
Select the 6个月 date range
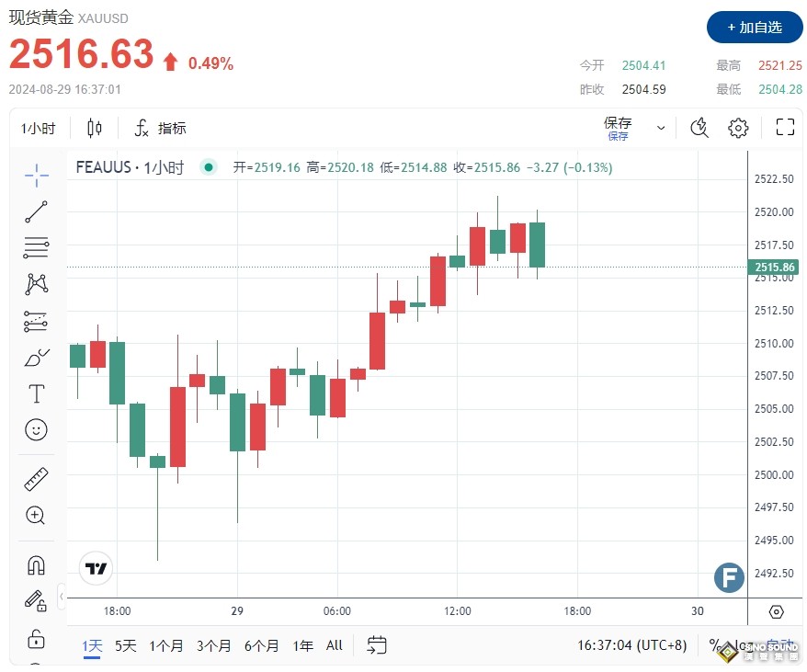point(261,645)
